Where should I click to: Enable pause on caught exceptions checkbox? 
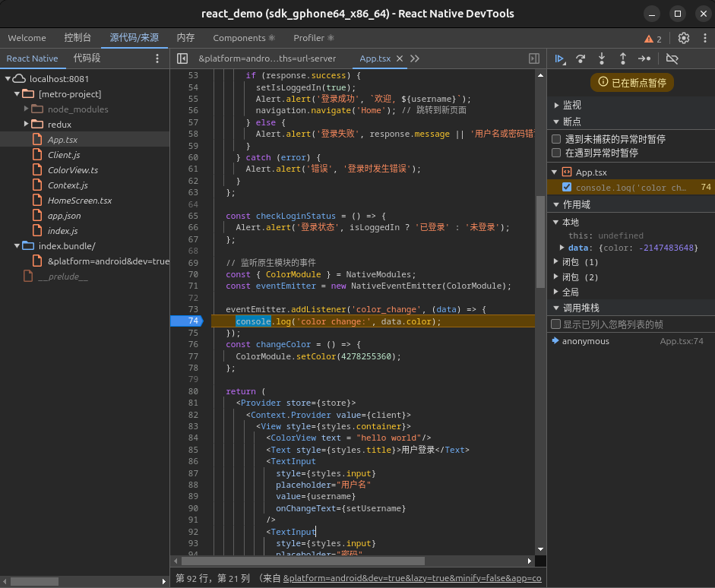pyautogui.click(x=556, y=153)
